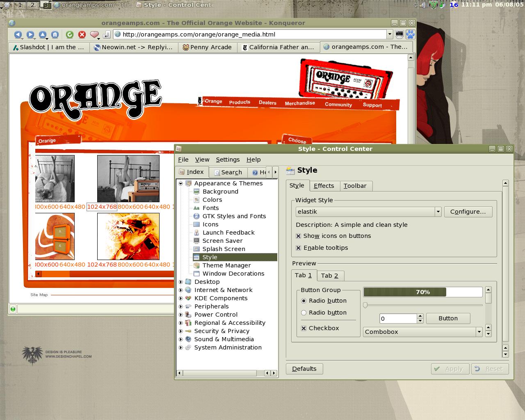525x420 pixels.
Task: Click the Up arrow icon in Konqueror
Action: (42, 35)
